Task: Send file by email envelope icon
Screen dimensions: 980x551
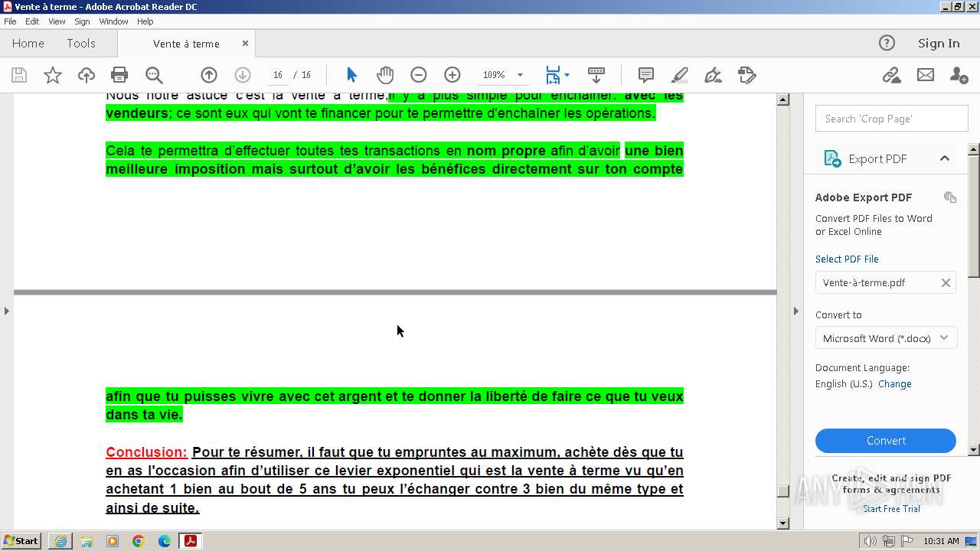Action: pyautogui.click(x=926, y=75)
